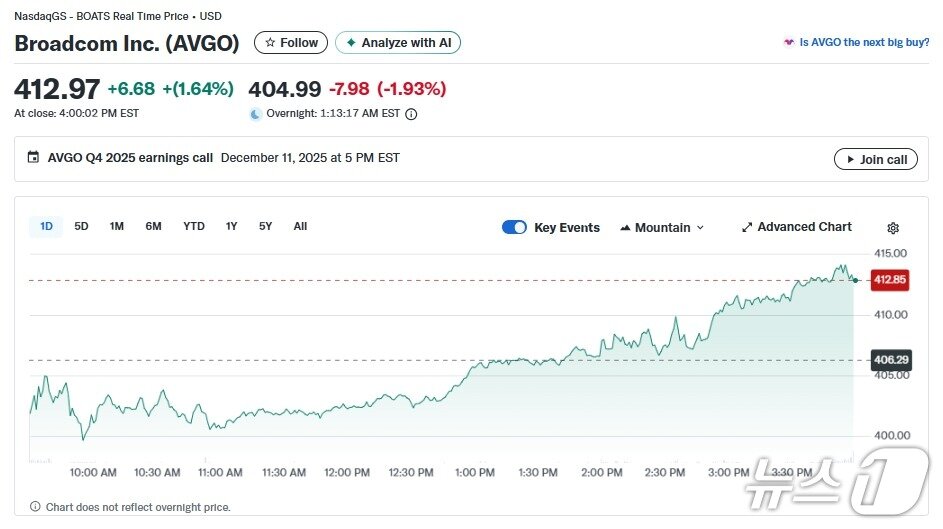The width and height of the screenshot is (943, 529).
Task: Toggle the Key Events switch
Action: pyautogui.click(x=514, y=227)
